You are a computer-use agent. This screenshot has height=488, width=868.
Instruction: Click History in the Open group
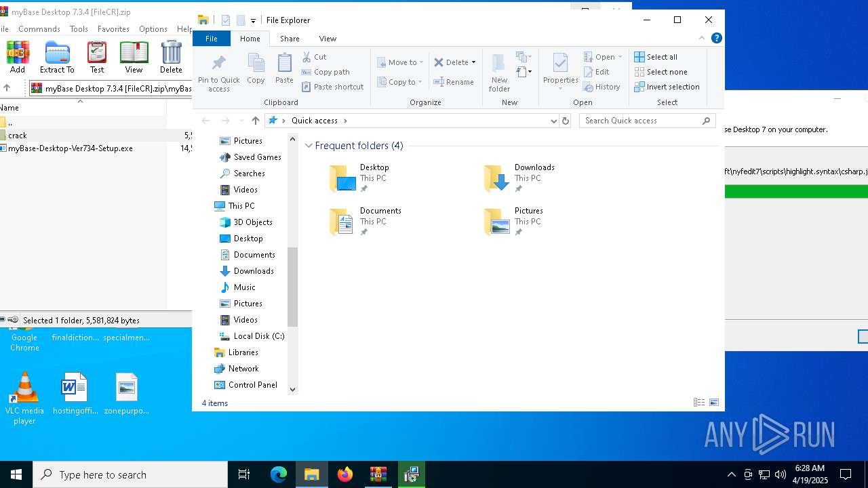pos(601,87)
